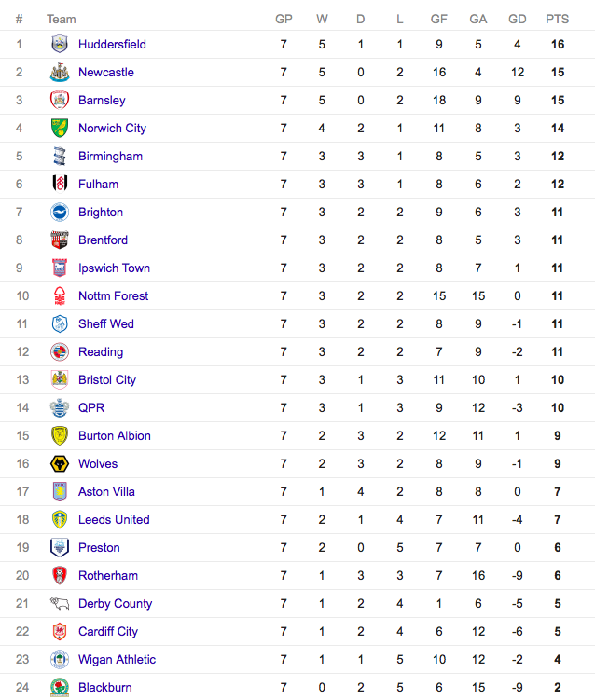
Task: Open the Aston Villa link
Action: [x=106, y=491]
